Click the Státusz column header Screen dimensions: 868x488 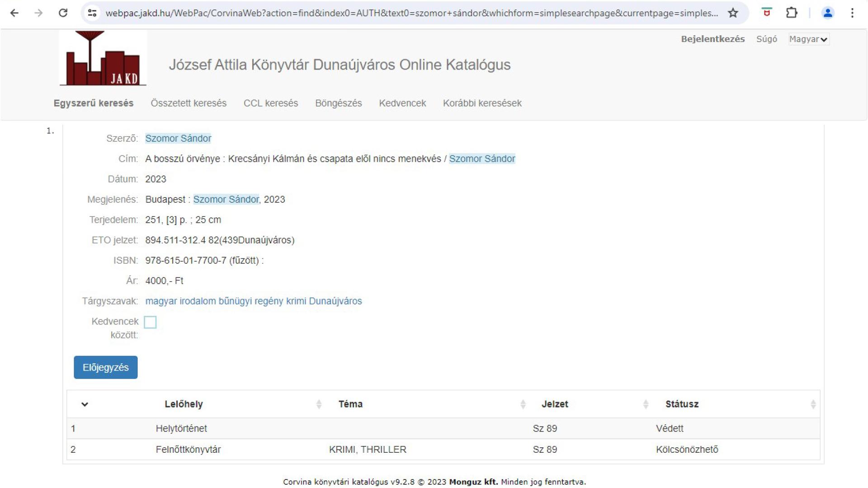[x=682, y=404]
